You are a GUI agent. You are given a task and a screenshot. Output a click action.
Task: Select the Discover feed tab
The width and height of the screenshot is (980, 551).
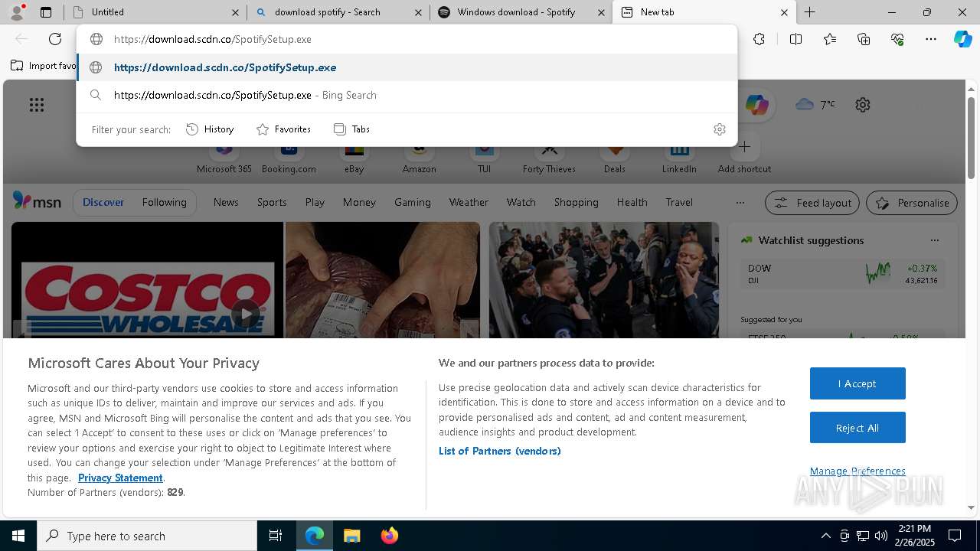point(103,202)
